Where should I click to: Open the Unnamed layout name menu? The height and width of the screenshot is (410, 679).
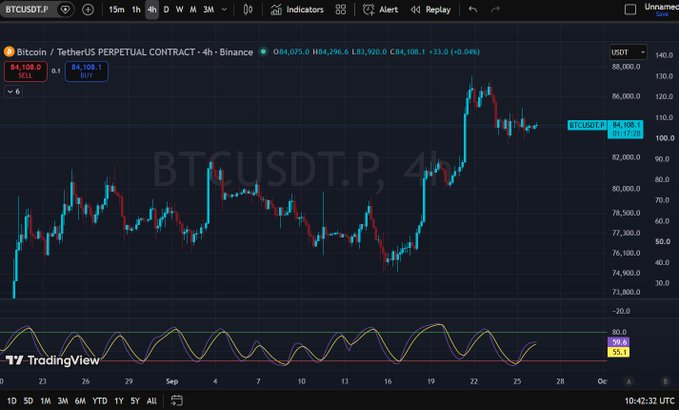click(x=661, y=6)
